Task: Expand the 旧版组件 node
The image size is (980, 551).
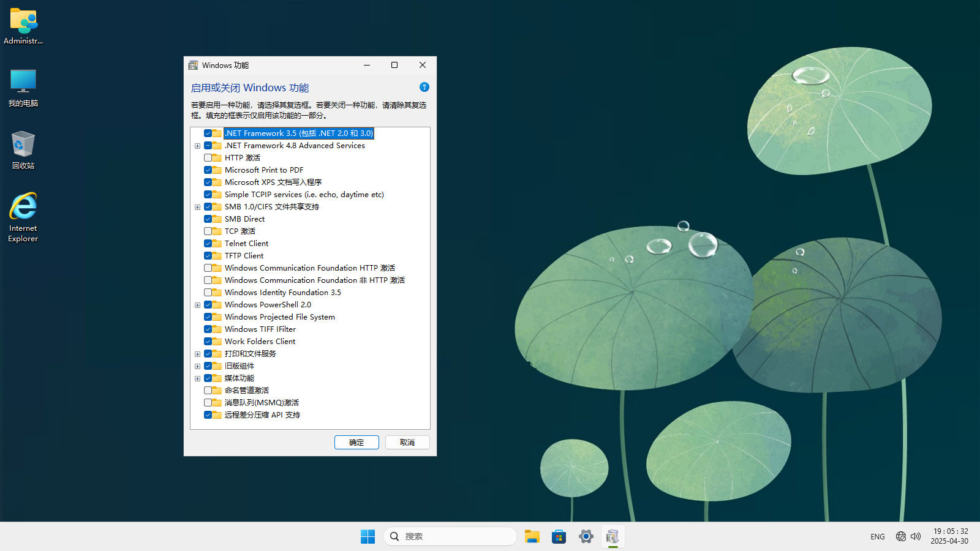Action: click(x=197, y=366)
